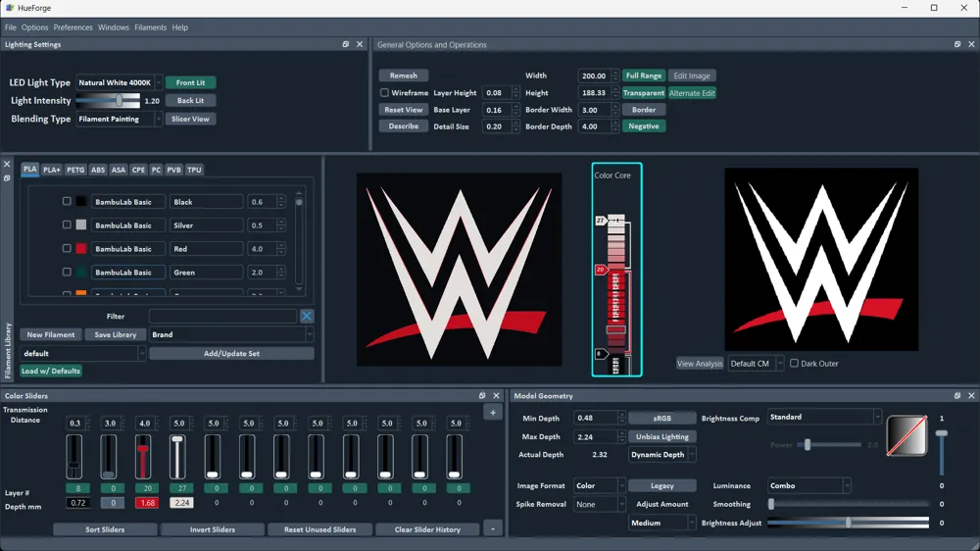Image resolution: width=980 pixels, height=551 pixels.
Task: Click the New Filament button
Action: (51, 334)
